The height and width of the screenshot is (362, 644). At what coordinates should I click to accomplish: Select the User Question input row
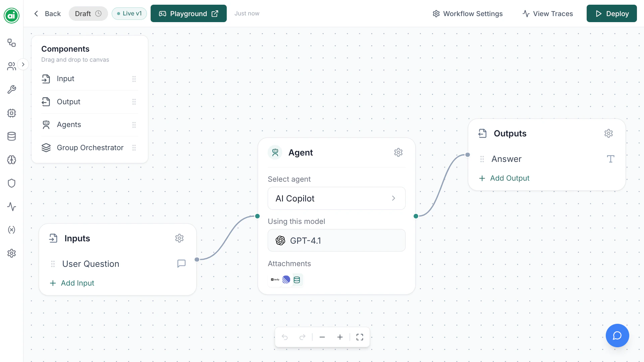[x=118, y=264]
